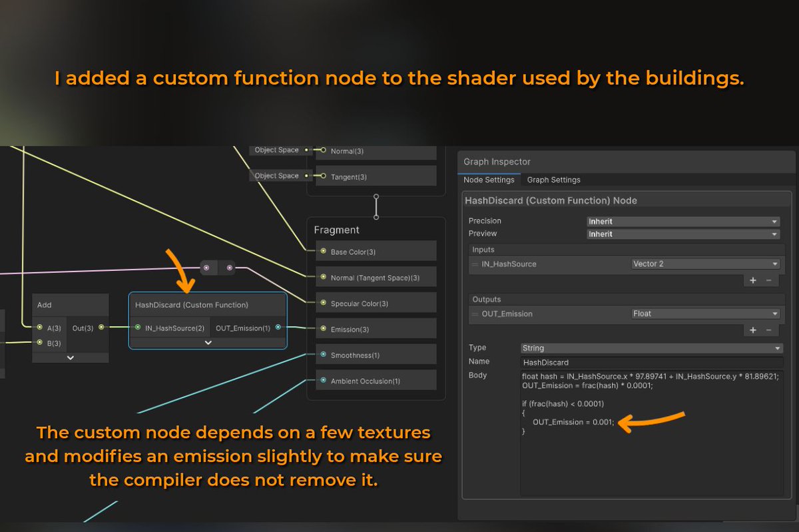Switch to the Graph Settings tab
The height and width of the screenshot is (532, 799).
click(x=553, y=179)
